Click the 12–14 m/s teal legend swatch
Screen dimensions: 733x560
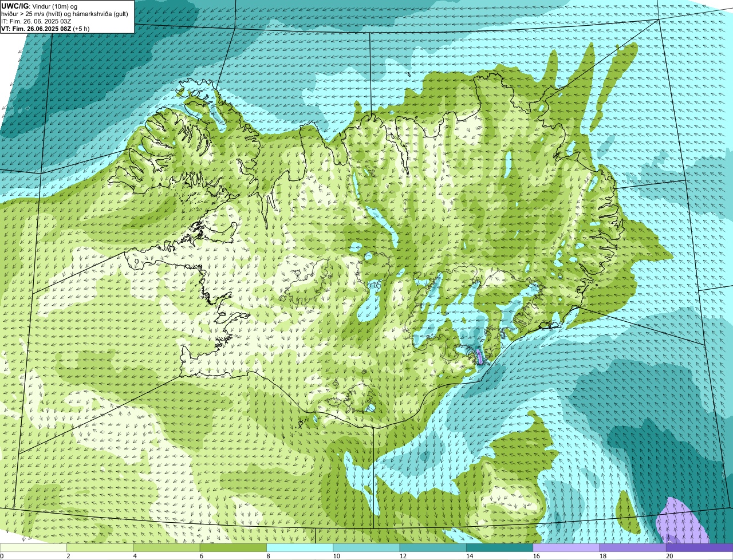(x=433, y=548)
